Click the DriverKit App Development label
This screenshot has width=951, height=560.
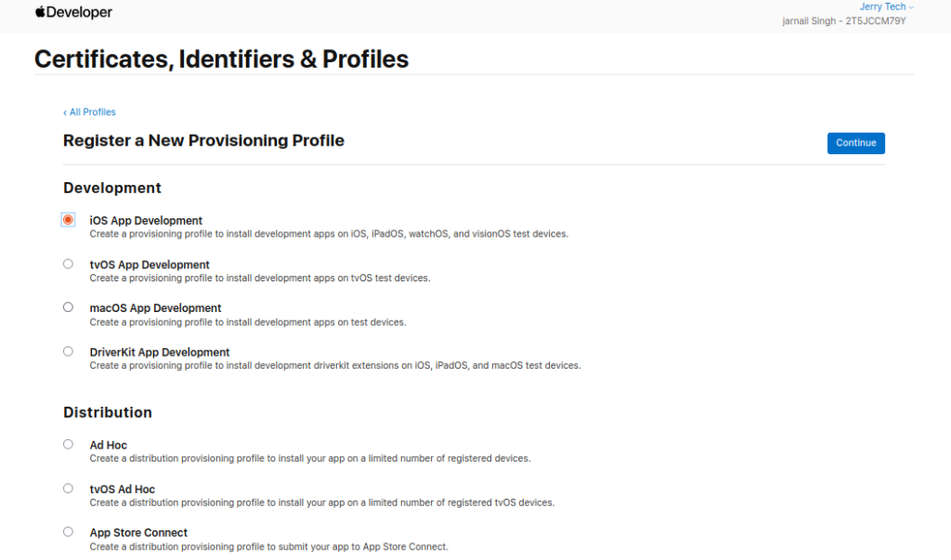[160, 353]
